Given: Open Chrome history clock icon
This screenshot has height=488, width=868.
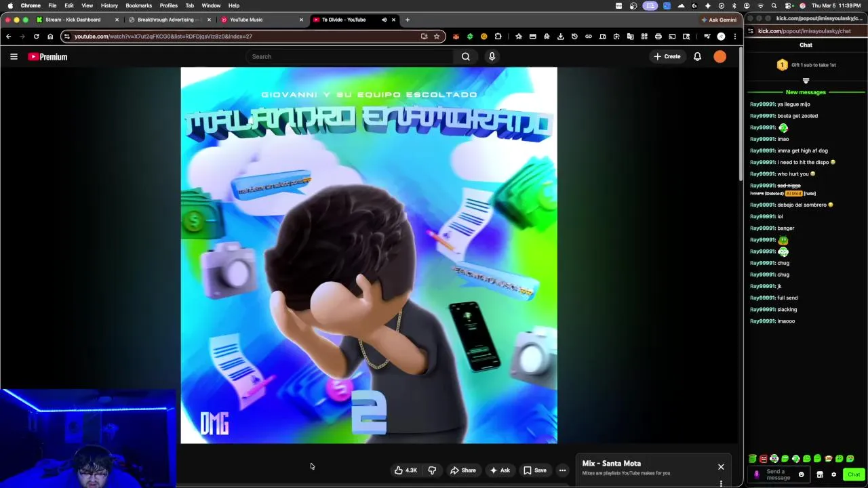Looking at the screenshot, I should 574,37.
